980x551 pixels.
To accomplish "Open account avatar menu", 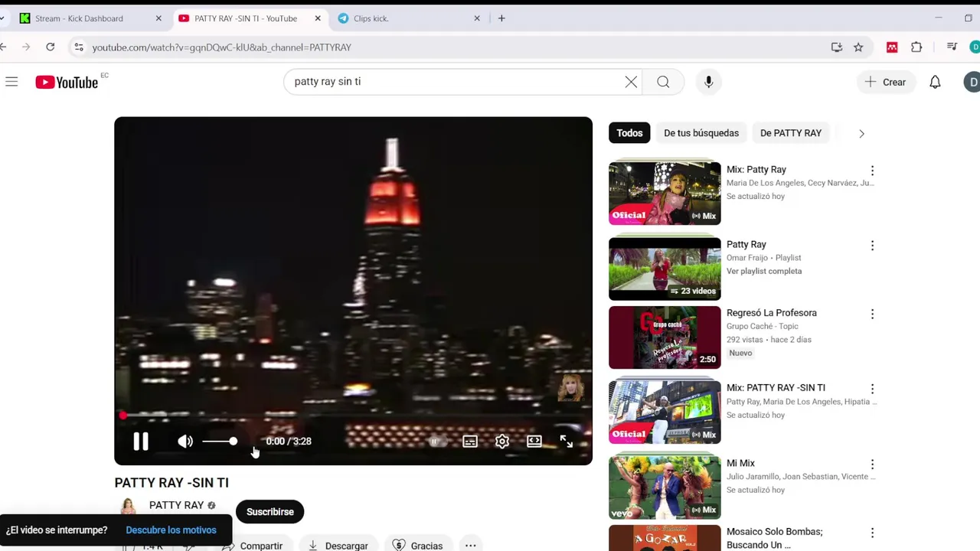I will (x=972, y=82).
